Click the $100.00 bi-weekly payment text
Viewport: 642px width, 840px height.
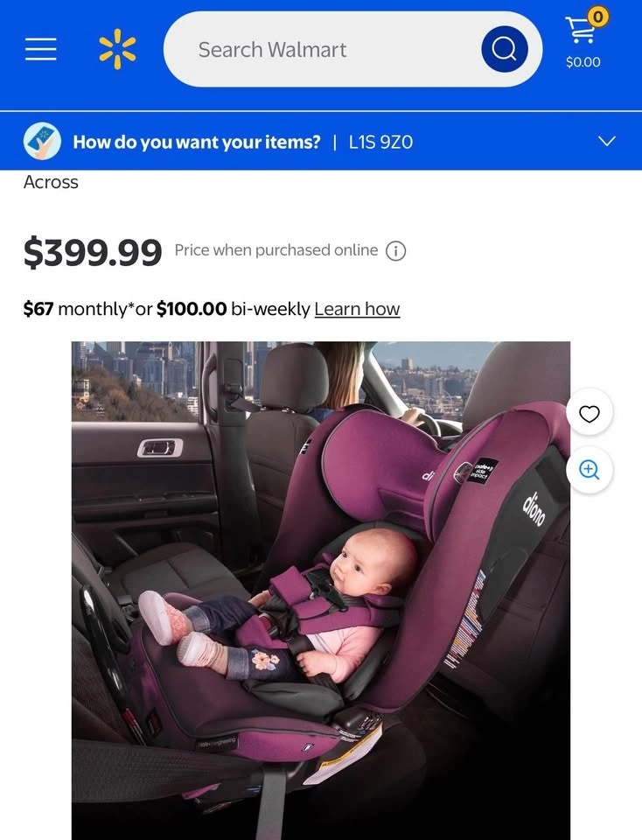(233, 309)
